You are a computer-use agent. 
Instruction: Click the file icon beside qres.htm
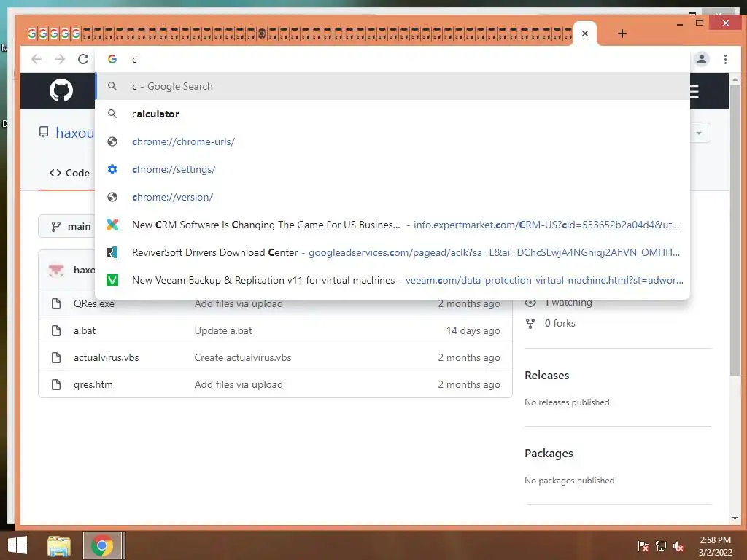click(x=55, y=384)
